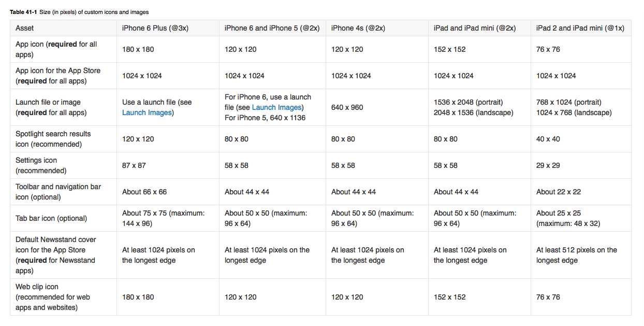Select the "About 22 x 22" cell
Image resolution: width=644 pixels, height=326 pixels.
pos(559,192)
